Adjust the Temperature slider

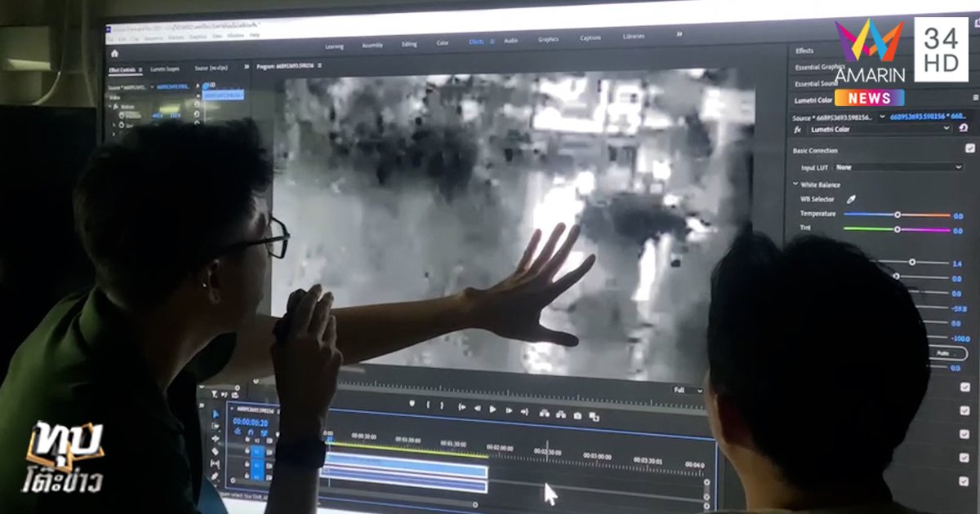pyautogui.click(x=897, y=215)
